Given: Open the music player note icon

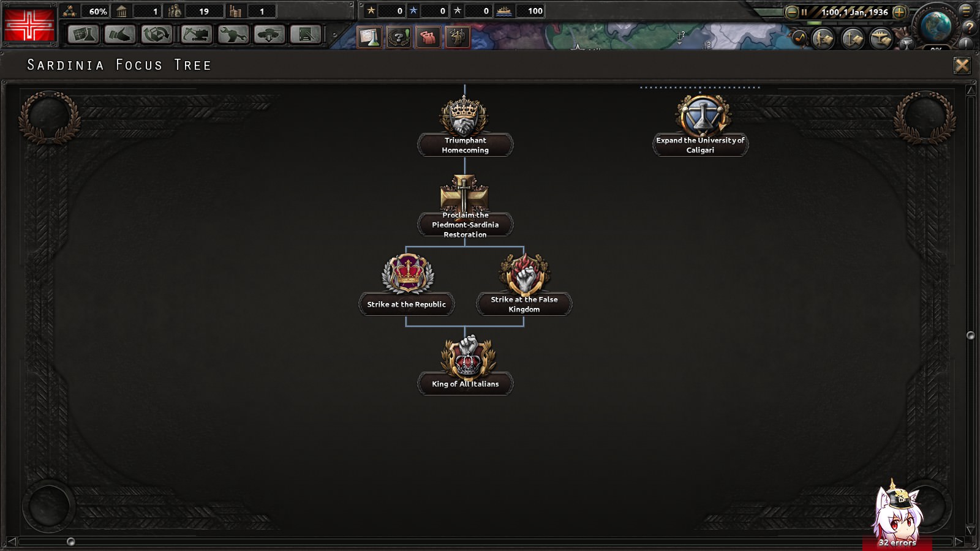Looking at the screenshot, I should pos(800,38).
